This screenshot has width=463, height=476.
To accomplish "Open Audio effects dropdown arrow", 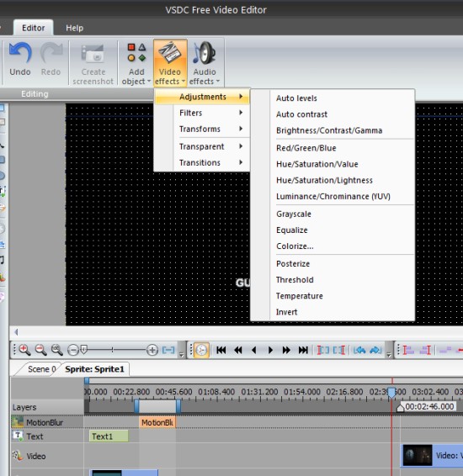I will pos(218,82).
